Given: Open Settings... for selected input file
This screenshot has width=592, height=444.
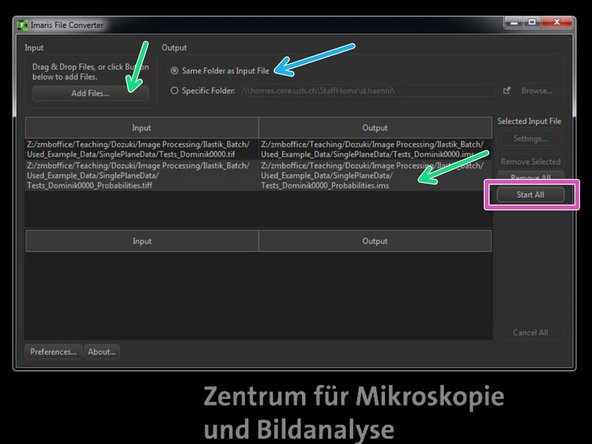Looking at the screenshot, I should (x=530, y=139).
